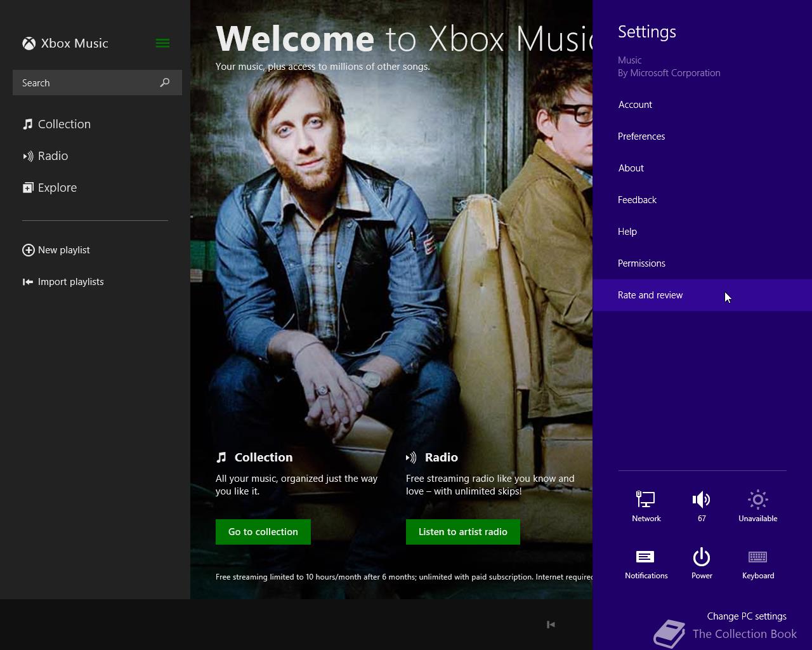The height and width of the screenshot is (650, 812).
Task: Click the plus icon for New playlist
Action: (29, 250)
